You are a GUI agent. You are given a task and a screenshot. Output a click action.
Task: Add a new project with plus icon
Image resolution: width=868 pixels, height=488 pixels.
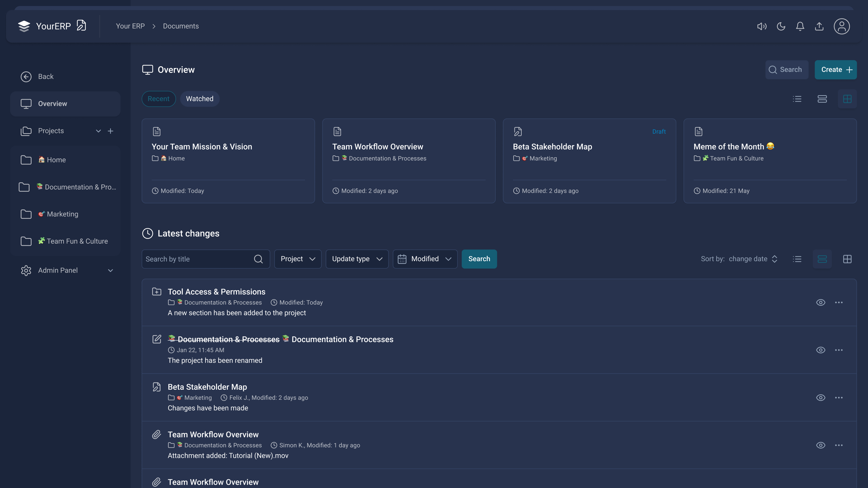coord(111,131)
